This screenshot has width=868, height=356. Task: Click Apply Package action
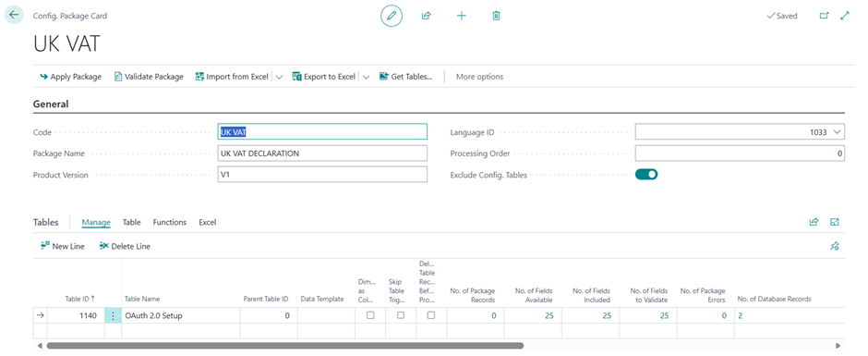[x=70, y=77]
